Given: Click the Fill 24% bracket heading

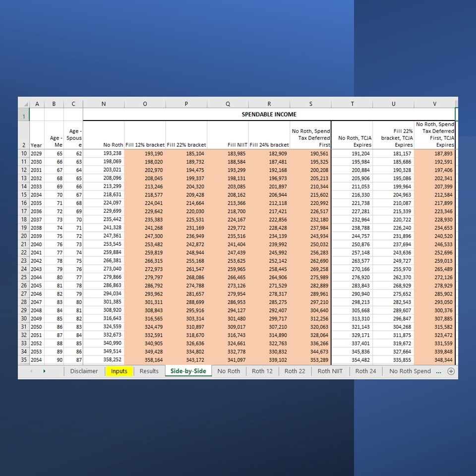Looking at the screenshot, I should point(269,135).
